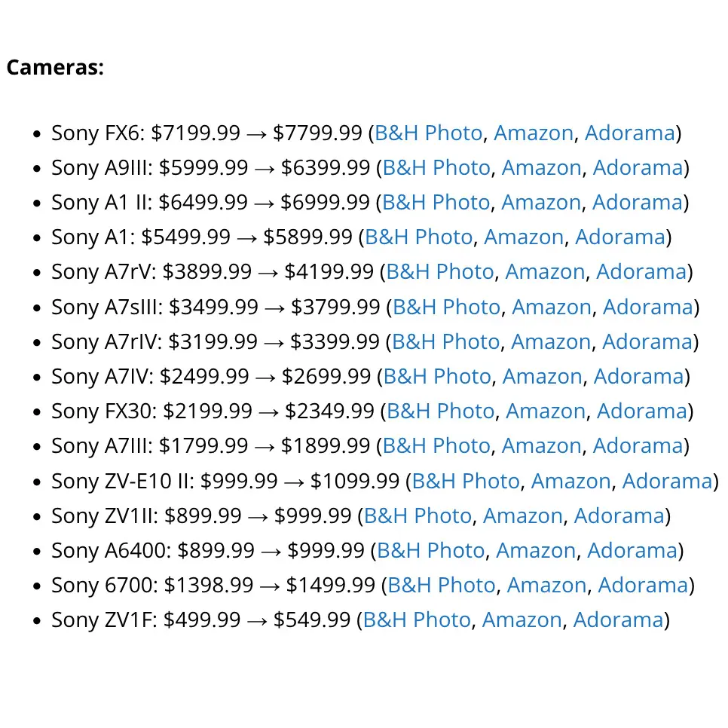
Task: Open Amazon link for Sony ZV1F
Action: 522,619
